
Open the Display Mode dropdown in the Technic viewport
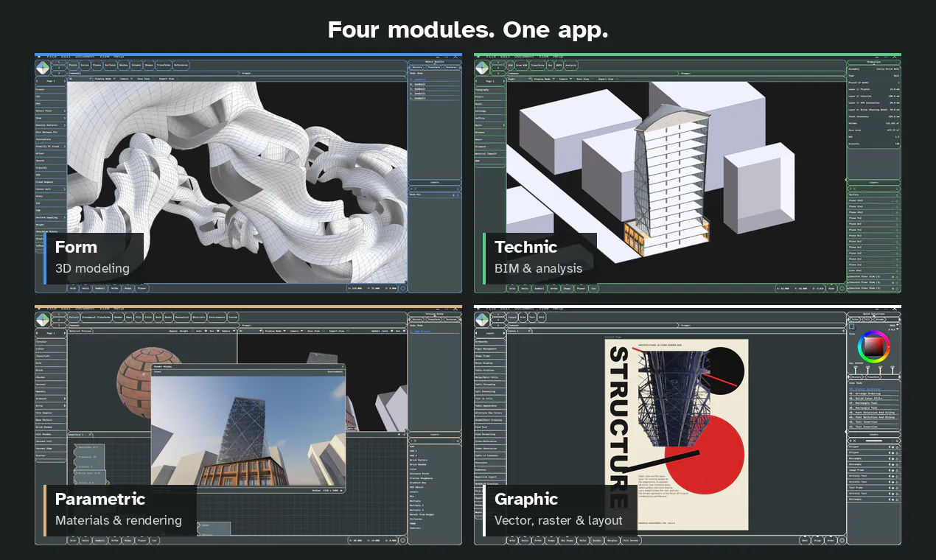pyautogui.click(x=544, y=79)
